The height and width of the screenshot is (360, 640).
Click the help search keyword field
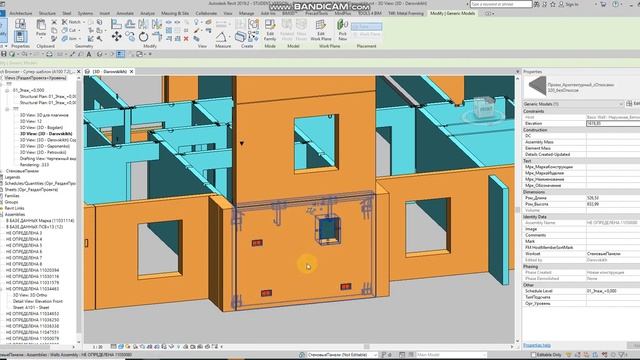[501, 4]
